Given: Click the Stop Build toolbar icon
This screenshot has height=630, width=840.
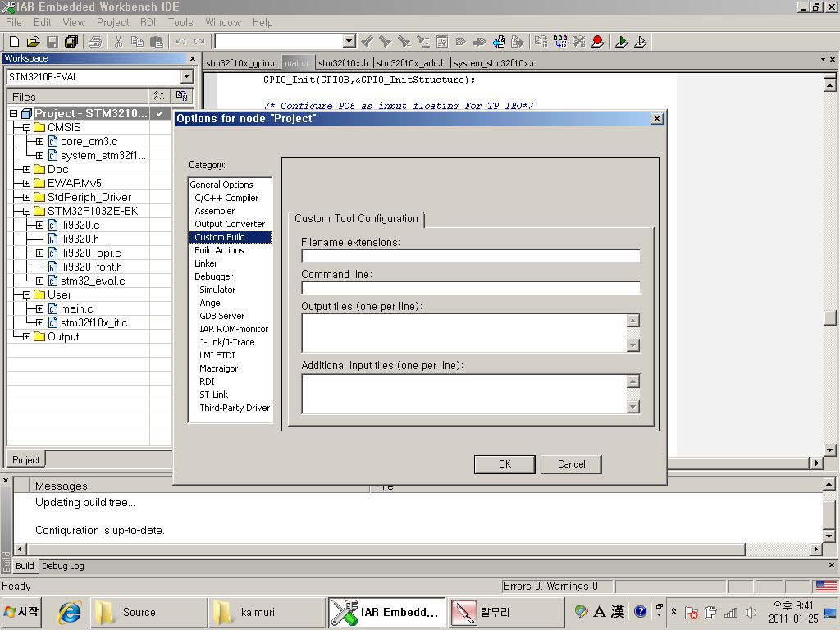Looking at the screenshot, I should click(x=579, y=42).
